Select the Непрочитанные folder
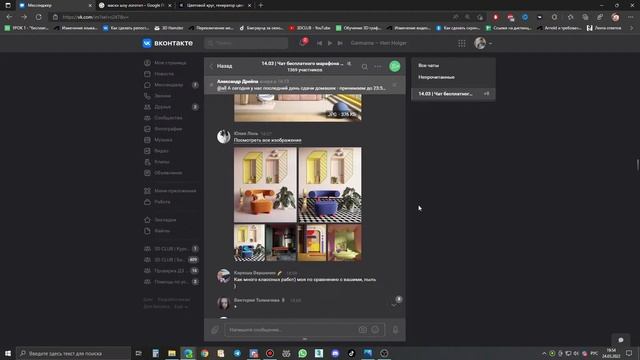 436,77
